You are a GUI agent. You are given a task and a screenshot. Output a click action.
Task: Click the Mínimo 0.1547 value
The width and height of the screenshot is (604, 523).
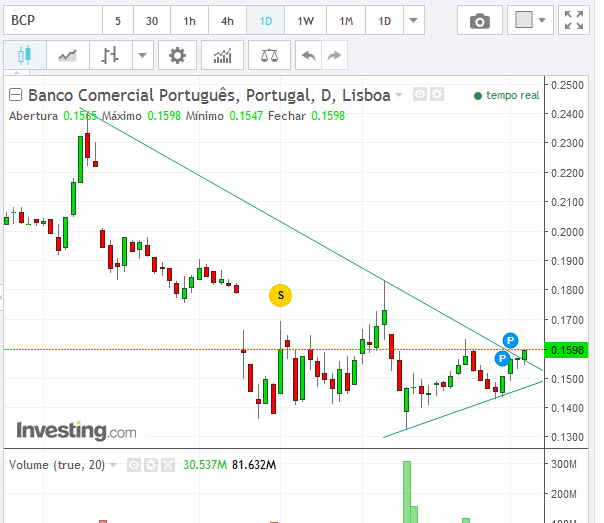(246, 116)
